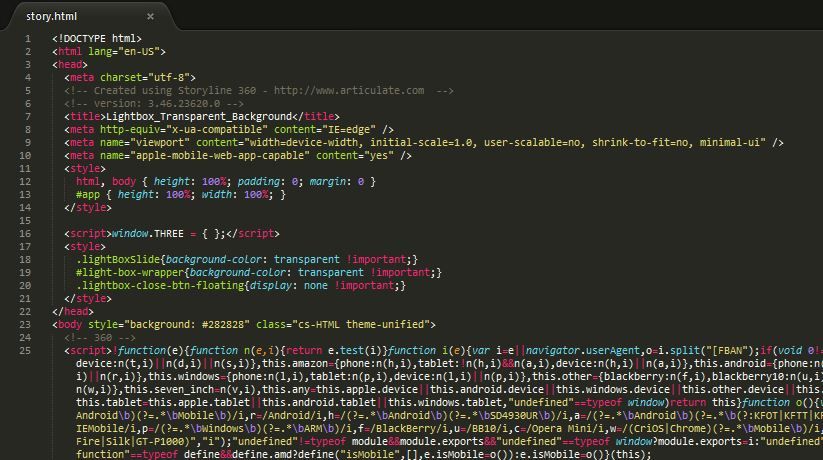The width and height of the screenshot is (823, 460).
Task: Click the x-ua-compatible meta line
Action: pyautogui.click(x=229, y=130)
